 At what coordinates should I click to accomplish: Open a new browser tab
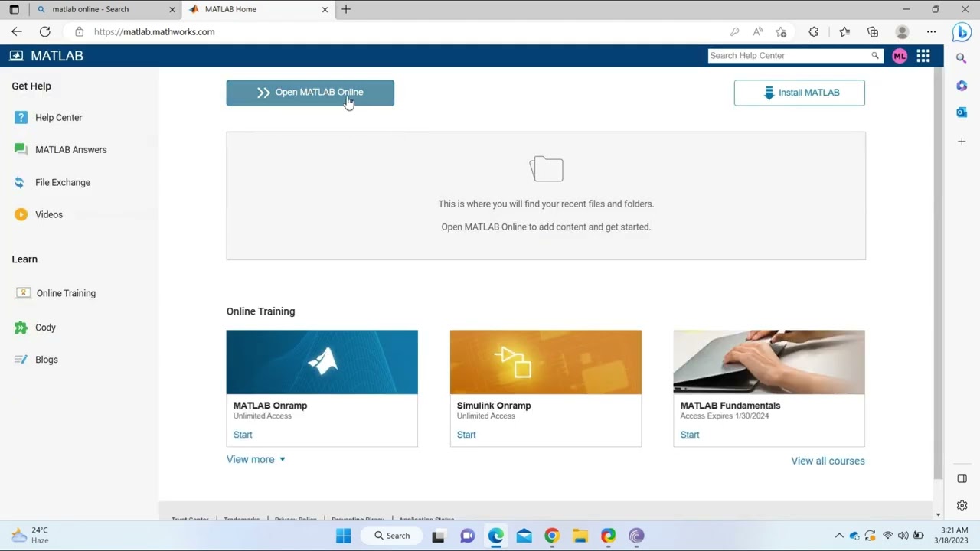pos(346,9)
